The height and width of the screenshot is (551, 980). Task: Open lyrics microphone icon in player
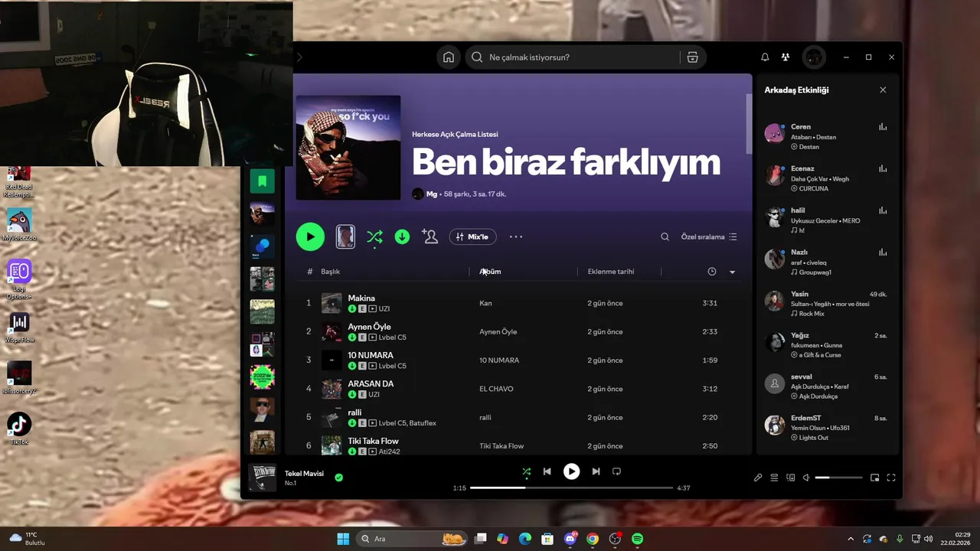[x=758, y=478]
